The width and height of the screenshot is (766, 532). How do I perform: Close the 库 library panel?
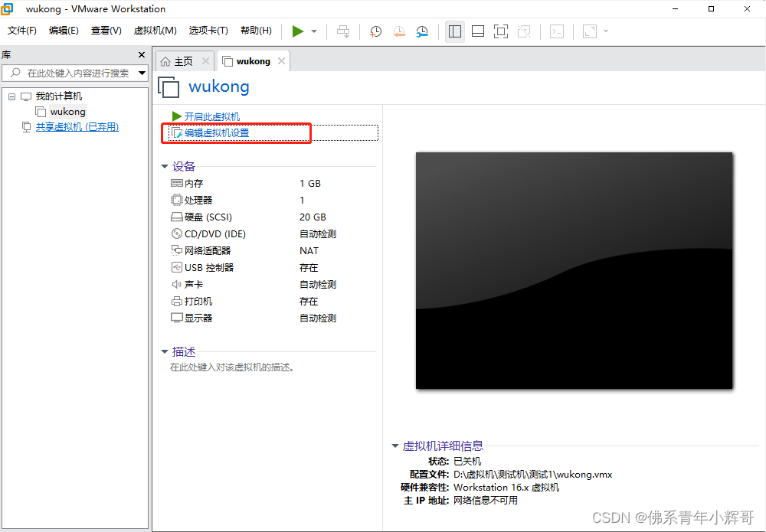point(142,54)
